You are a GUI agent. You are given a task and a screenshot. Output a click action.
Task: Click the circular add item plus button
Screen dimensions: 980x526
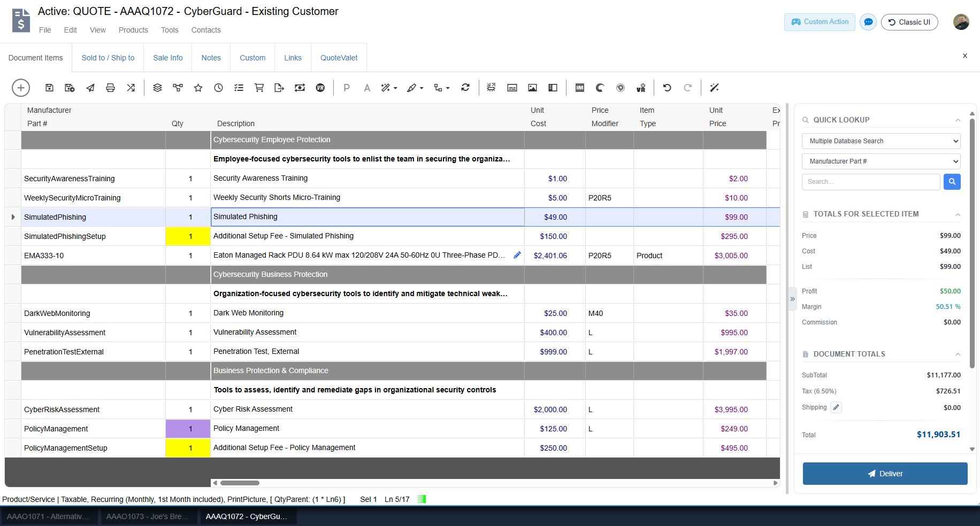coord(21,88)
